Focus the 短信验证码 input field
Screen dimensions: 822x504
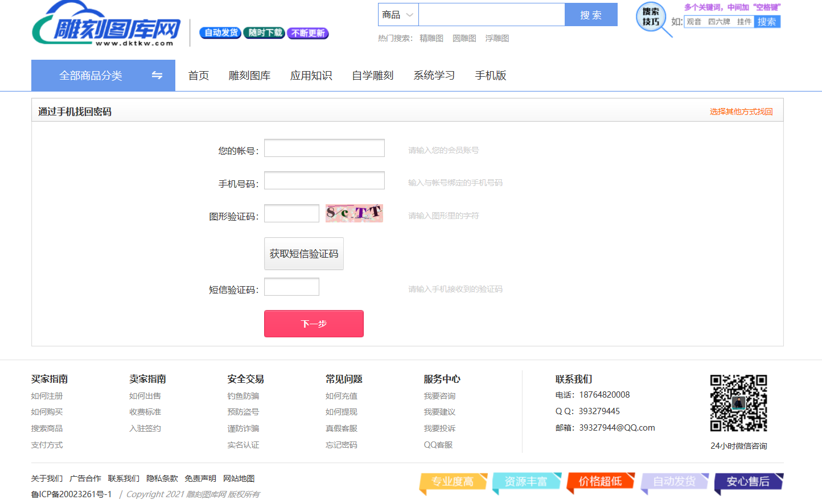(291, 287)
